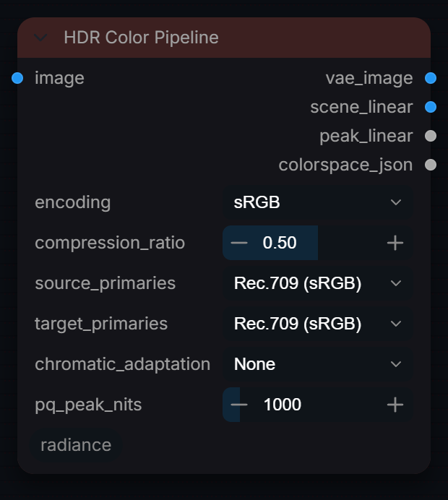Open the target_primaries dropdown
Viewport: 448px width, 500px height.
point(318,324)
